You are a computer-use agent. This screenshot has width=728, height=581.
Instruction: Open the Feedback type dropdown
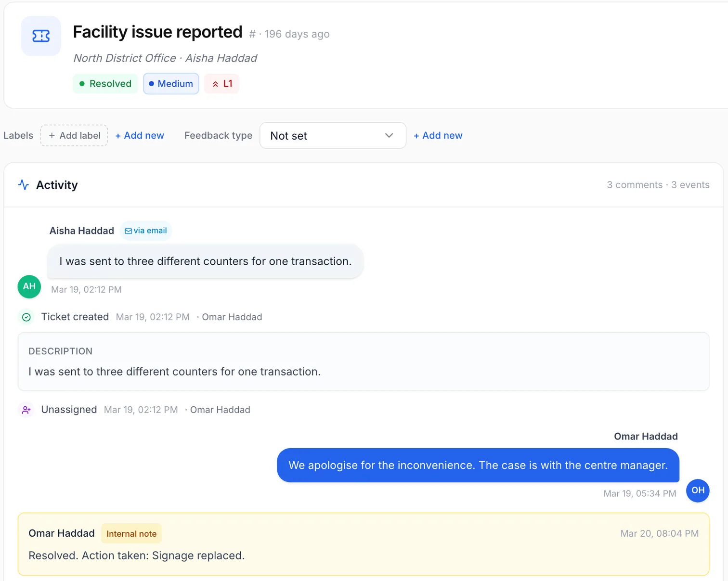coord(333,136)
